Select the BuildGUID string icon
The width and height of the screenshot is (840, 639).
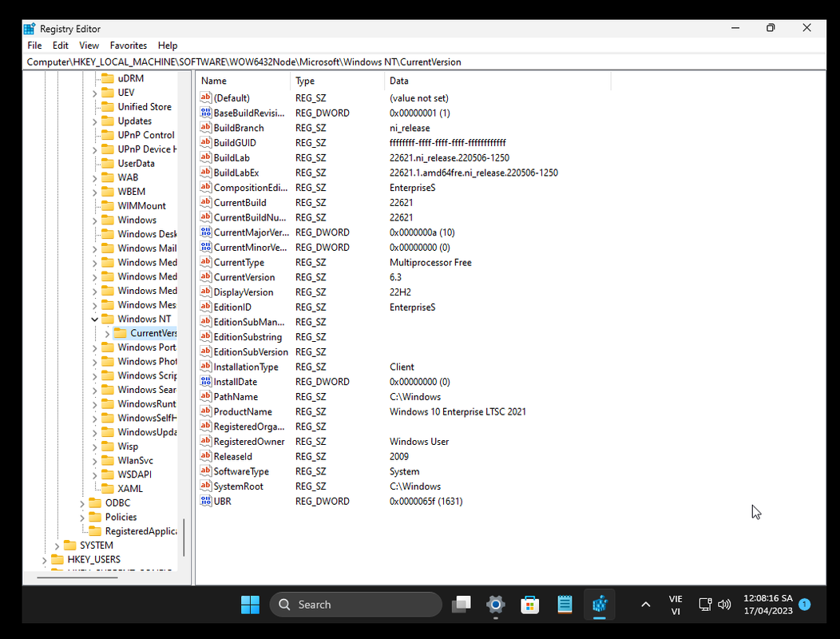(x=206, y=143)
